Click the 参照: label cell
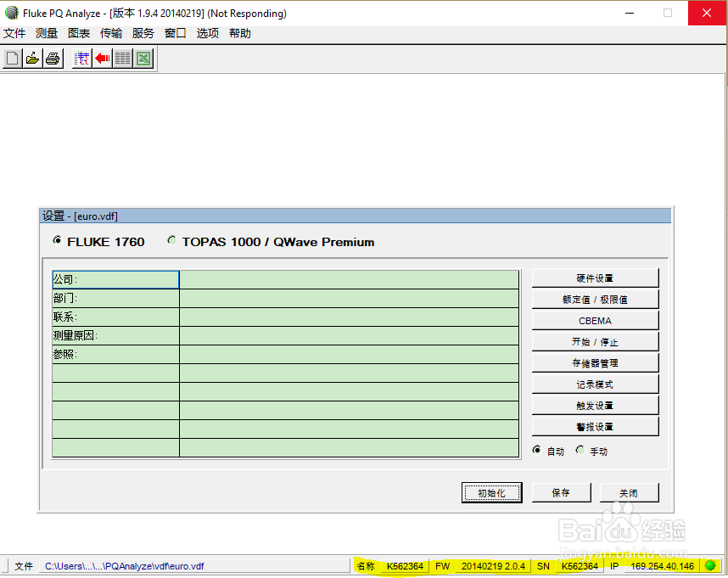This screenshot has height=578, width=728. coord(115,354)
